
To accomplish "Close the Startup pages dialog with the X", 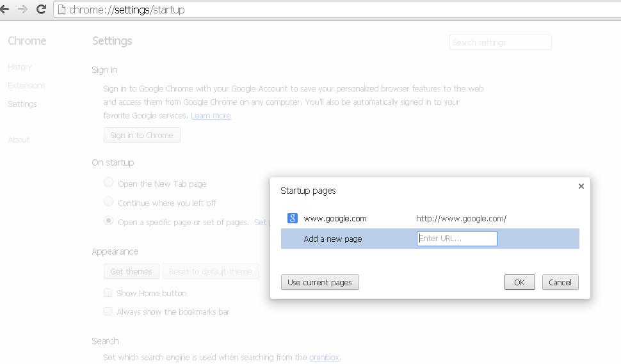I will pyautogui.click(x=581, y=186).
